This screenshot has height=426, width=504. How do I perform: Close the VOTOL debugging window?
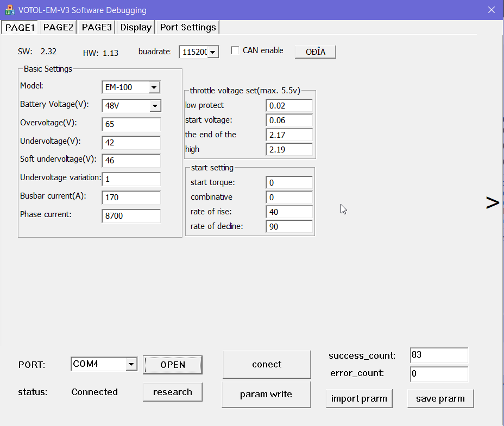point(491,10)
